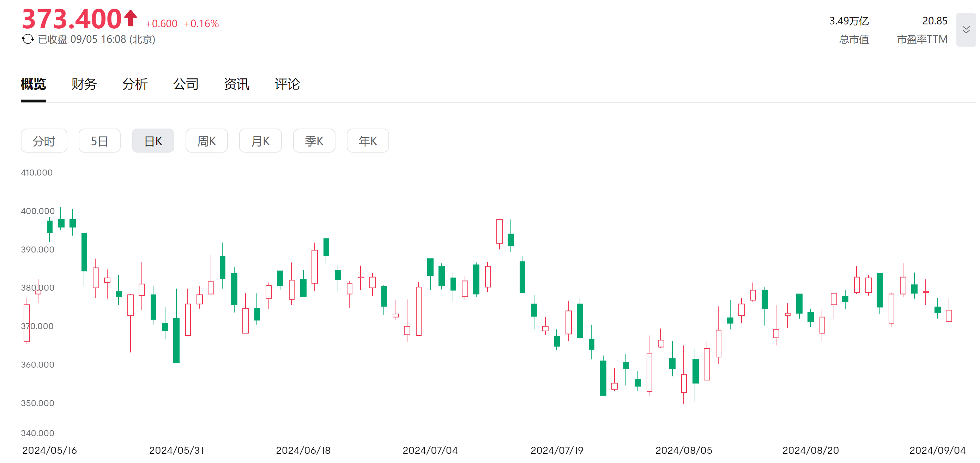Click the 2024/08/05 date axis label
Screen dimensions: 980x463
pos(684,450)
